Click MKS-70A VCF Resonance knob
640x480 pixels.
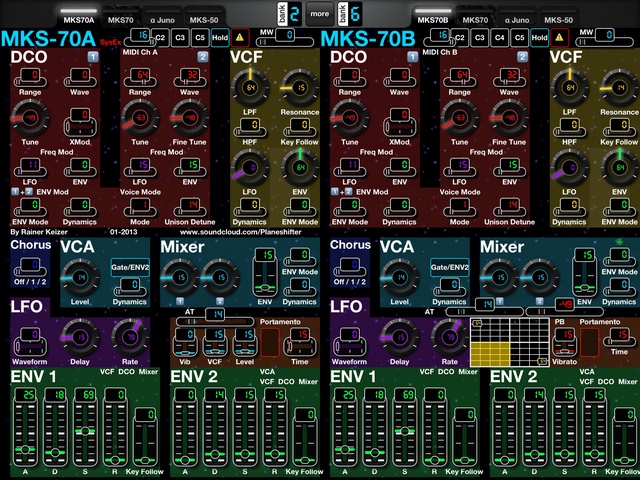click(300, 88)
